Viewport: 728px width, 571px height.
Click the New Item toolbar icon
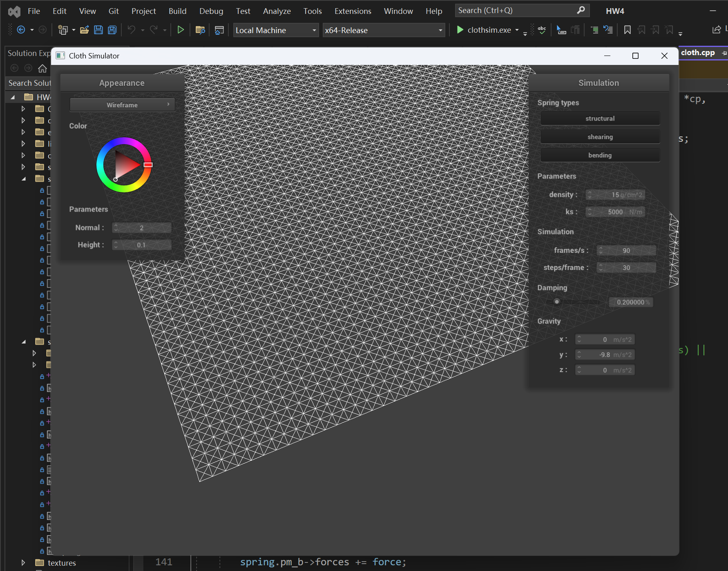[x=63, y=30]
